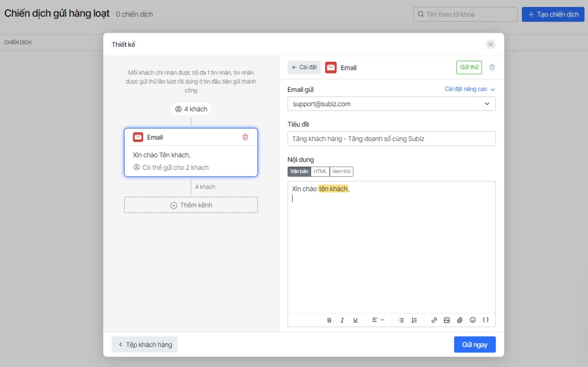
Task: Switch to the Xem thử preview tab
Action: pyautogui.click(x=341, y=171)
